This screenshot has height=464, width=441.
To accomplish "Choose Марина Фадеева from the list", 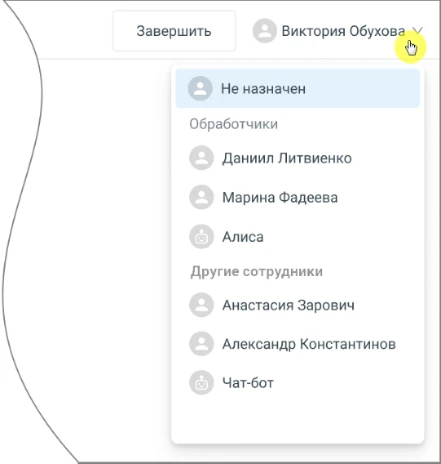I will tap(298, 197).
